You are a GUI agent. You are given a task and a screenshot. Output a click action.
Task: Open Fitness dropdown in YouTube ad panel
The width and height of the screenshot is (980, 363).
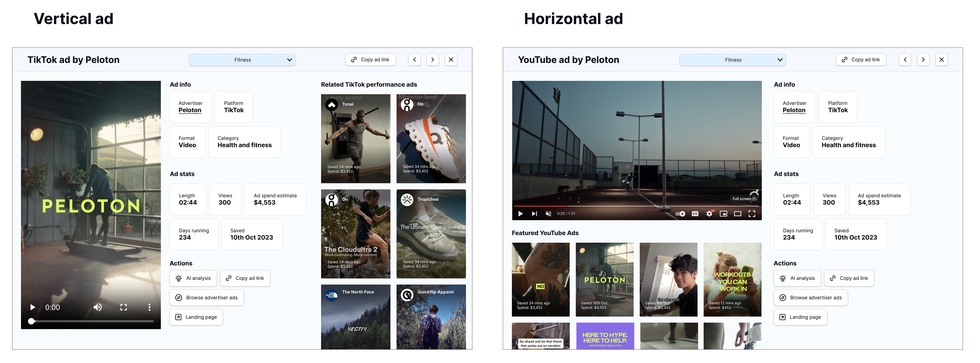(733, 60)
